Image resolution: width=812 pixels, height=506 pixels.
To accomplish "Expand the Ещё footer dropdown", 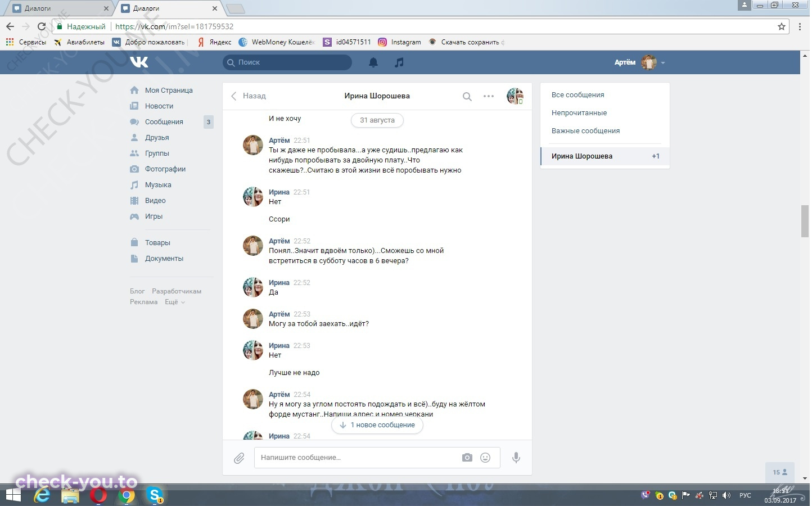I will (174, 302).
